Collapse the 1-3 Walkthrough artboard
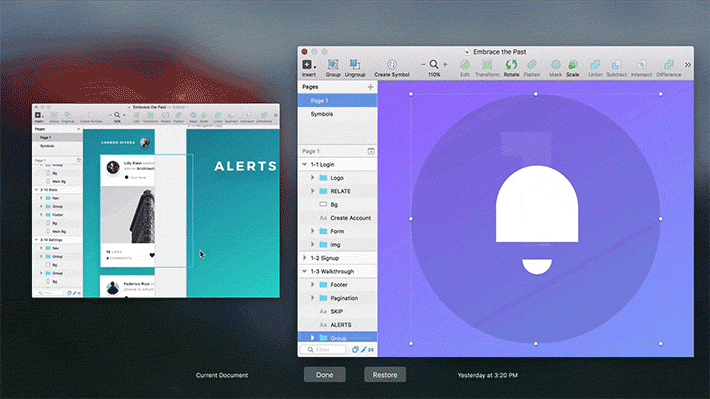The image size is (710, 399). (x=304, y=271)
